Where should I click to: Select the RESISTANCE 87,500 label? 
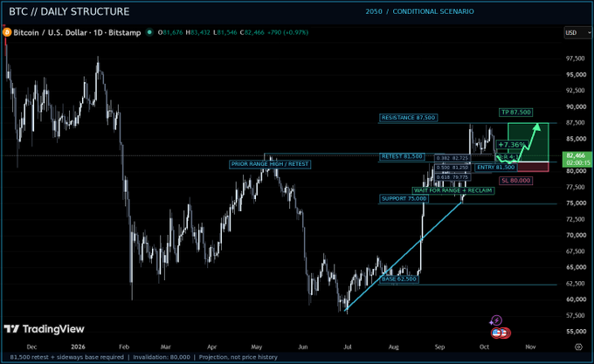tap(408, 118)
